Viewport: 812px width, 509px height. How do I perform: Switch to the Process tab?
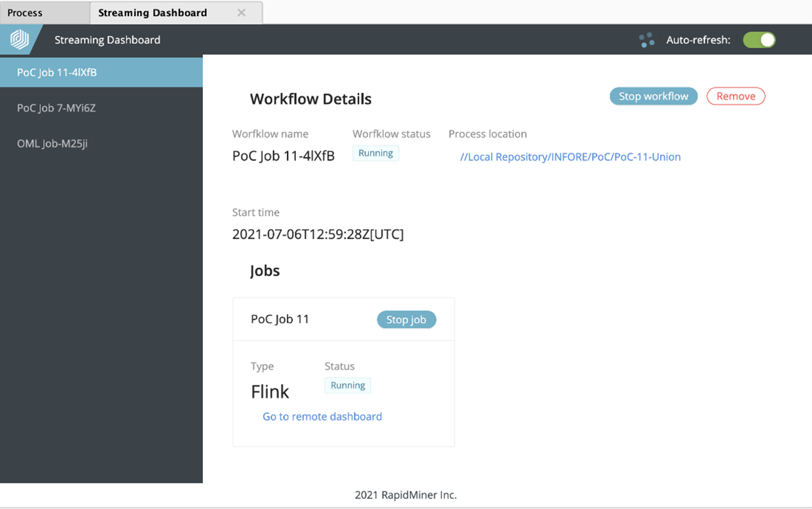tap(25, 12)
